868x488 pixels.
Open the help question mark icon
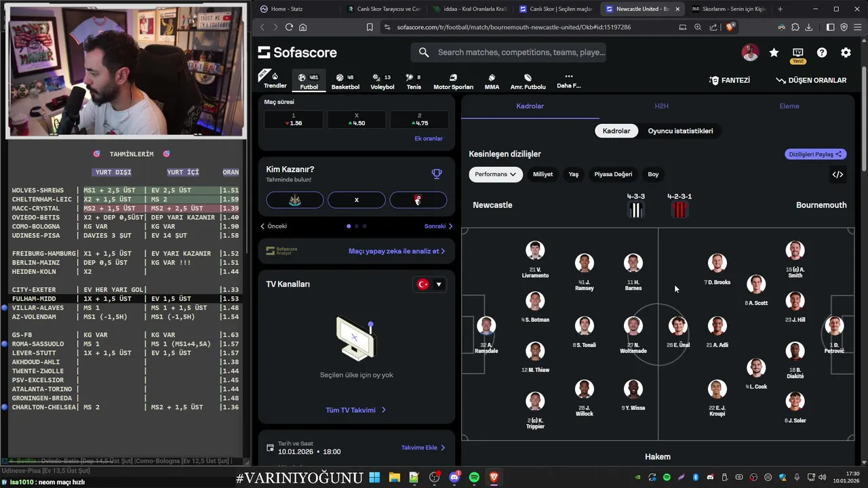tap(822, 52)
